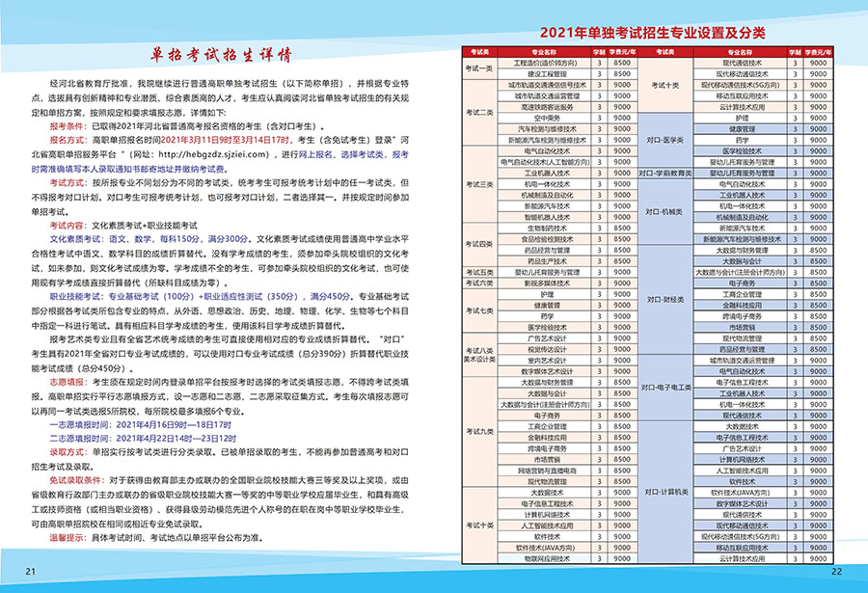Click the 物联网应用技术 major entry
Screen dimensions: 868x593
pos(547,557)
